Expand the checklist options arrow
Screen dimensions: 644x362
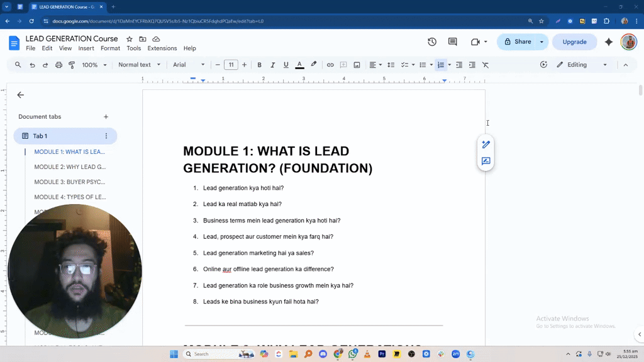pyautogui.click(x=413, y=65)
